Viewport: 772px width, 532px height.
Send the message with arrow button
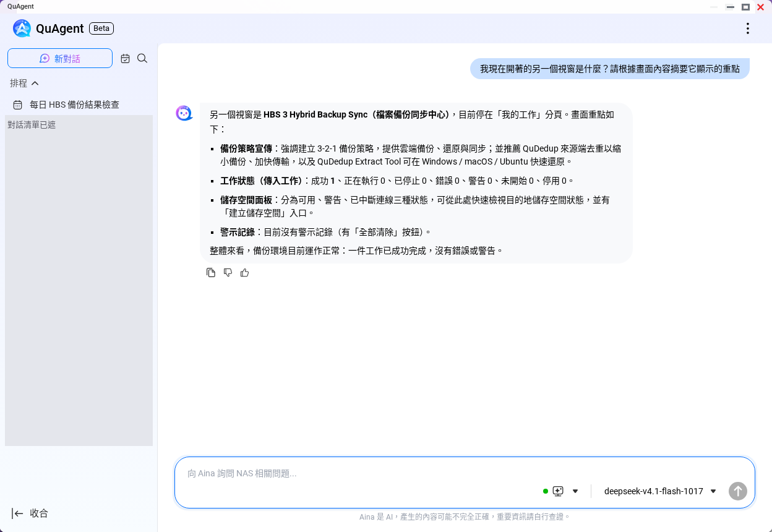point(738,491)
